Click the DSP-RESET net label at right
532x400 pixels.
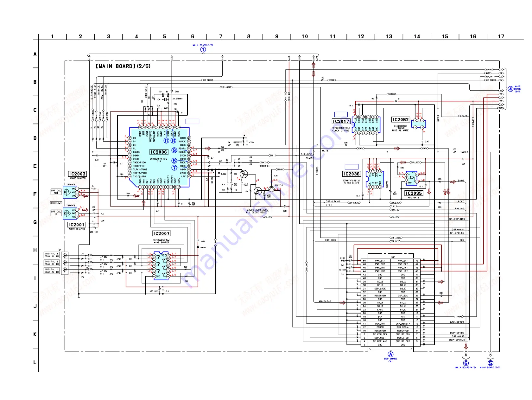(457, 322)
